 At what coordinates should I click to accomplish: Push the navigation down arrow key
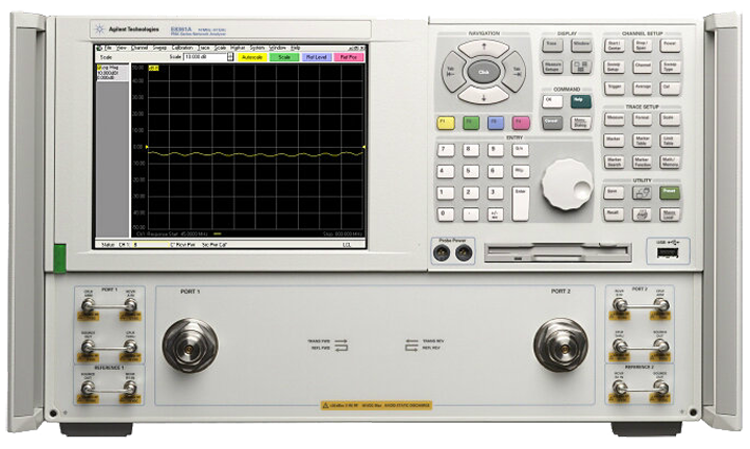click(484, 97)
